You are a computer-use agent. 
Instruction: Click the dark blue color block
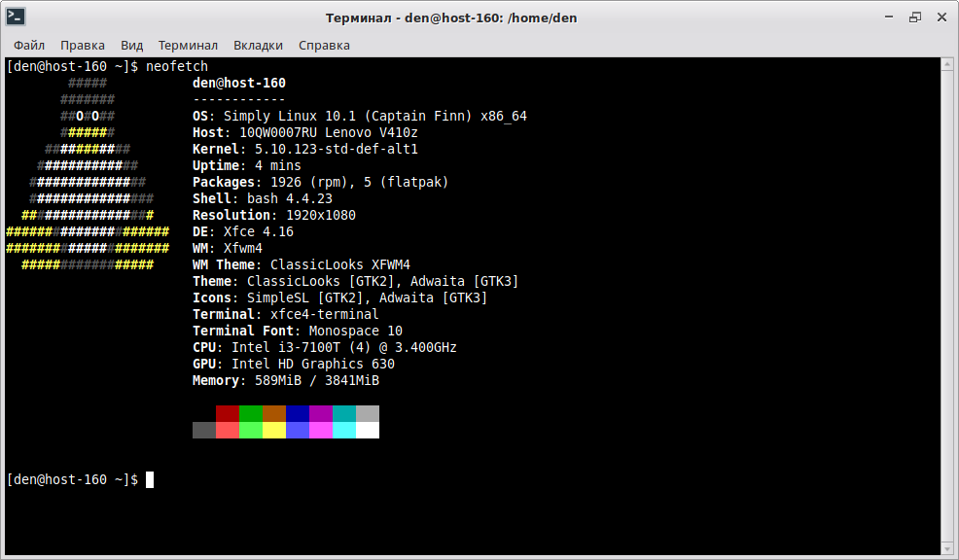tap(298, 414)
